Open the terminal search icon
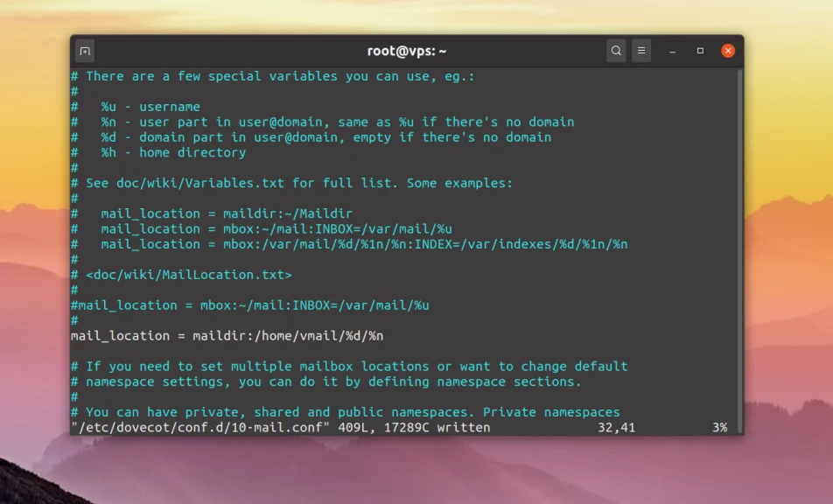This screenshot has height=504, width=833. 616,51
